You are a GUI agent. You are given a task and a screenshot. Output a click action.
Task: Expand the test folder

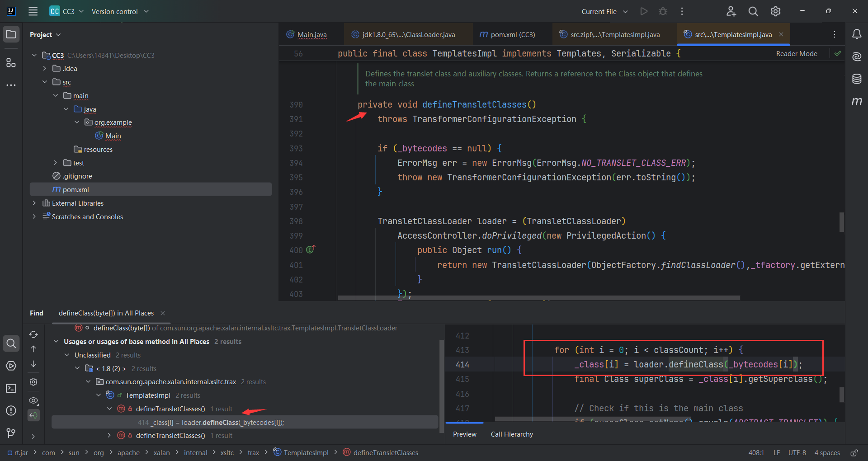click(x=56, y=163)
